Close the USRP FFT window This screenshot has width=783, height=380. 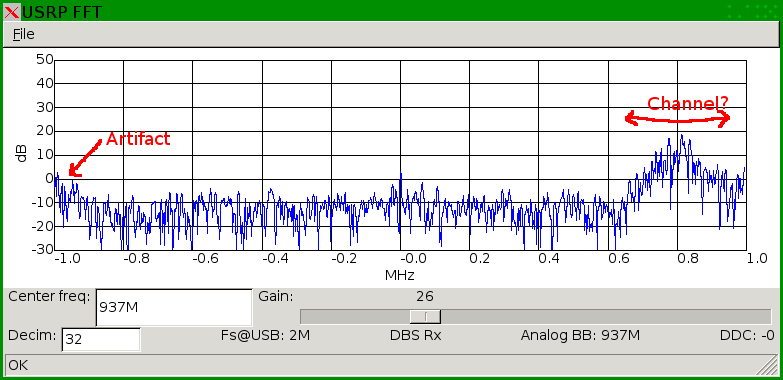point(11,11)
